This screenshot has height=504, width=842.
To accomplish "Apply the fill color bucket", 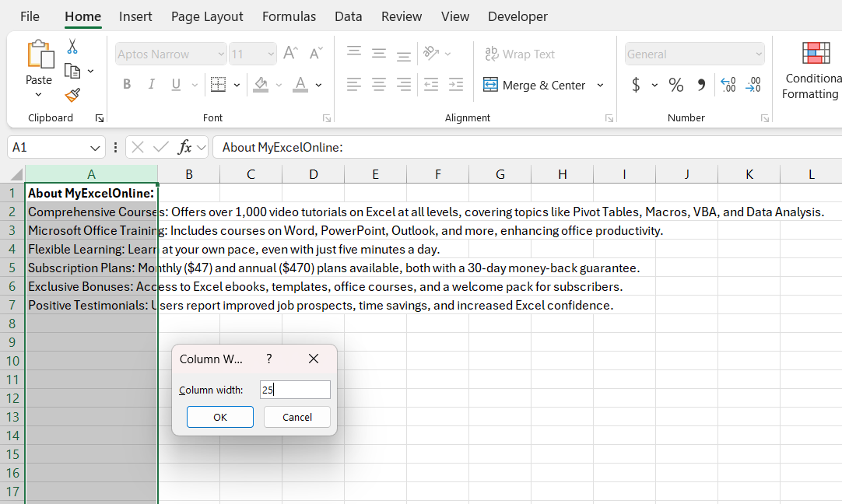I will 261,84.
